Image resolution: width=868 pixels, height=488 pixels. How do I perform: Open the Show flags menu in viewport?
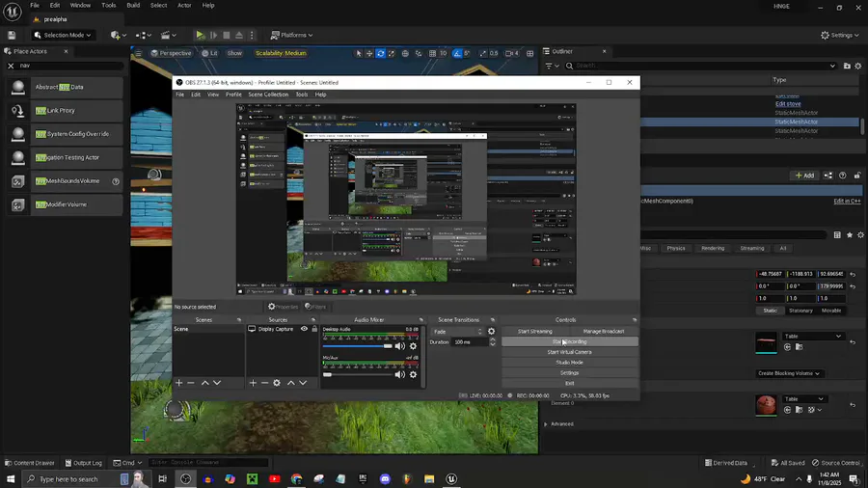234,53
